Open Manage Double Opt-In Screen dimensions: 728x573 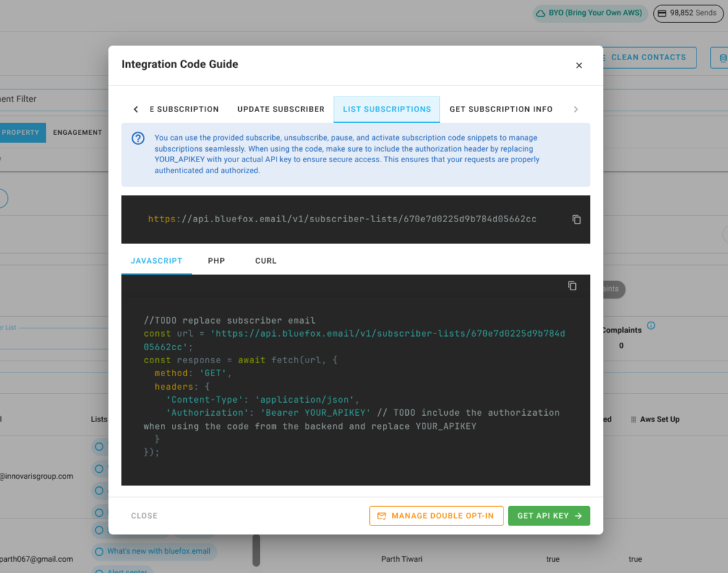(x=436, y=516)
